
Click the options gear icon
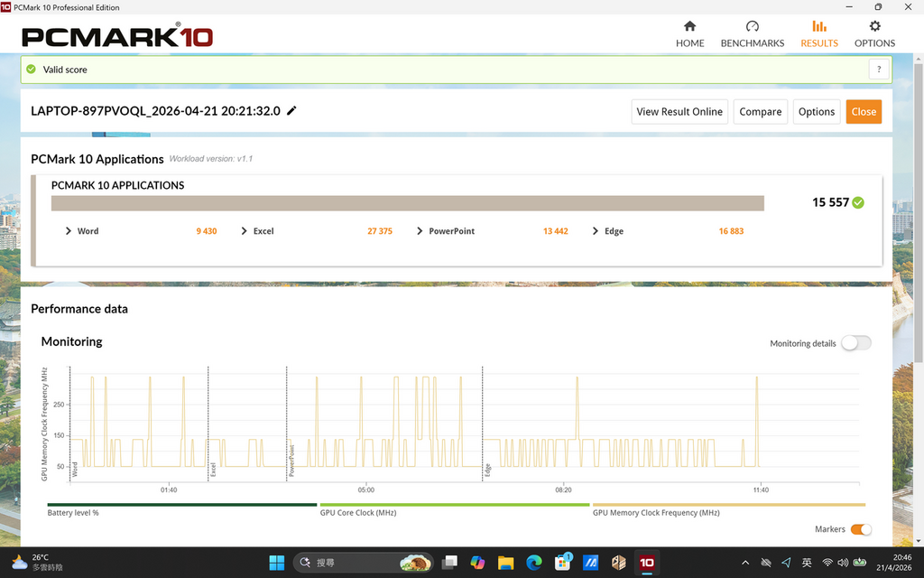click(874, 26)
